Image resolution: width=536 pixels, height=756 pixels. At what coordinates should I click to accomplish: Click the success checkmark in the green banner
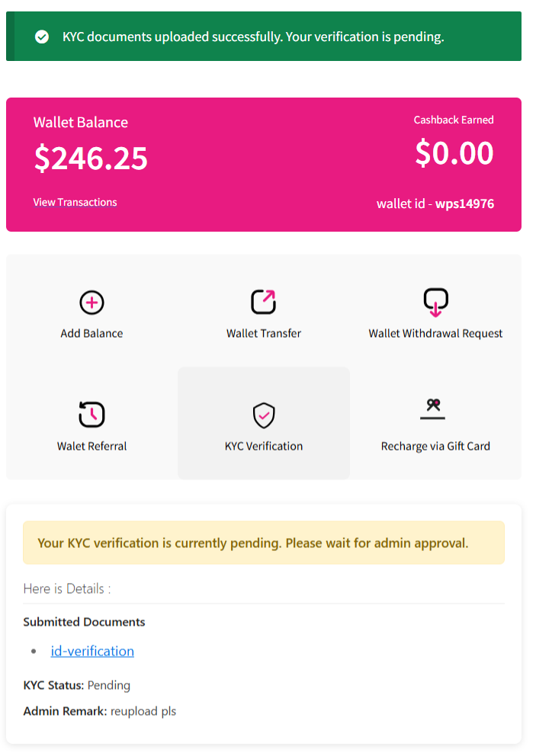[42, 36]
